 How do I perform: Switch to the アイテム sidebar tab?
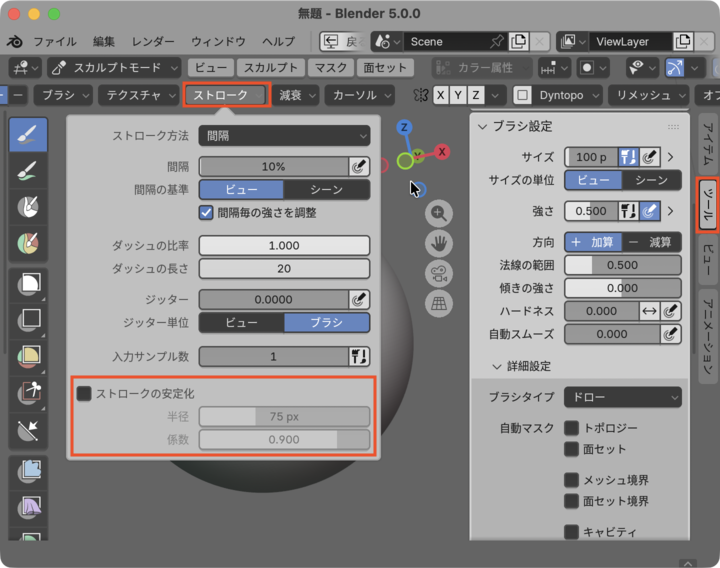coord(706,145)
